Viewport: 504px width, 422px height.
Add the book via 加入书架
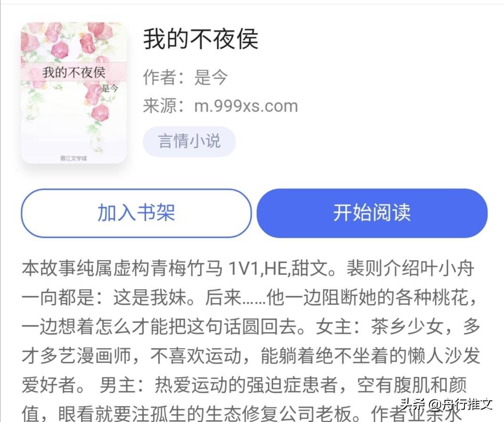click(136, 213)
